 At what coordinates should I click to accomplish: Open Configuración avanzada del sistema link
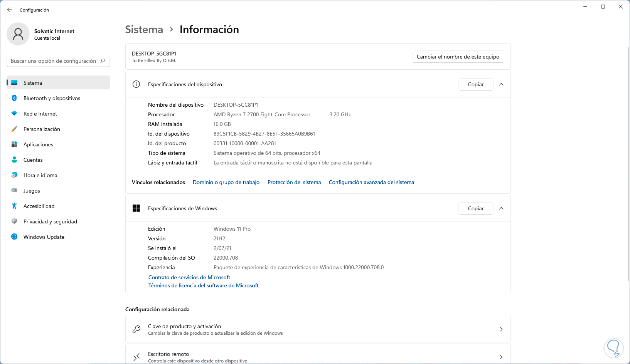(x=371, y=182)
